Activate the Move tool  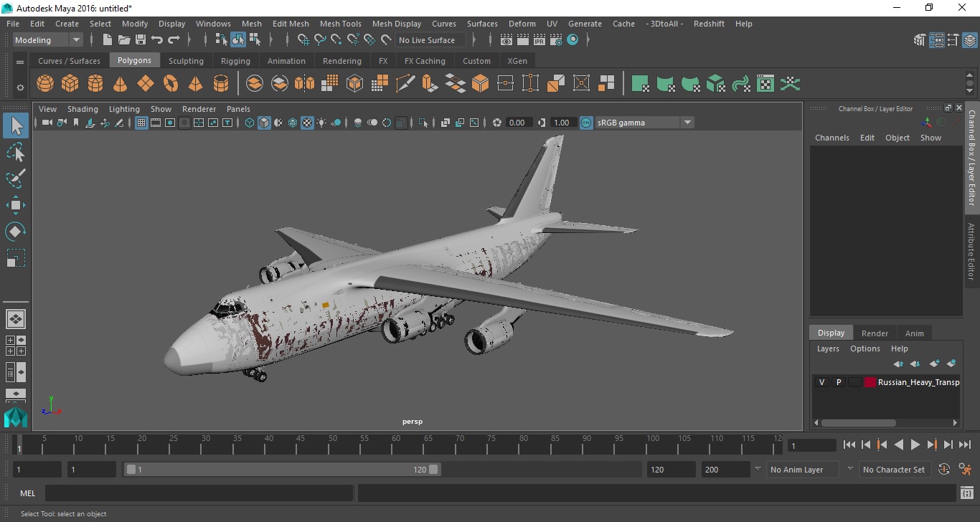pyautogui.click(x=16, y=205)
